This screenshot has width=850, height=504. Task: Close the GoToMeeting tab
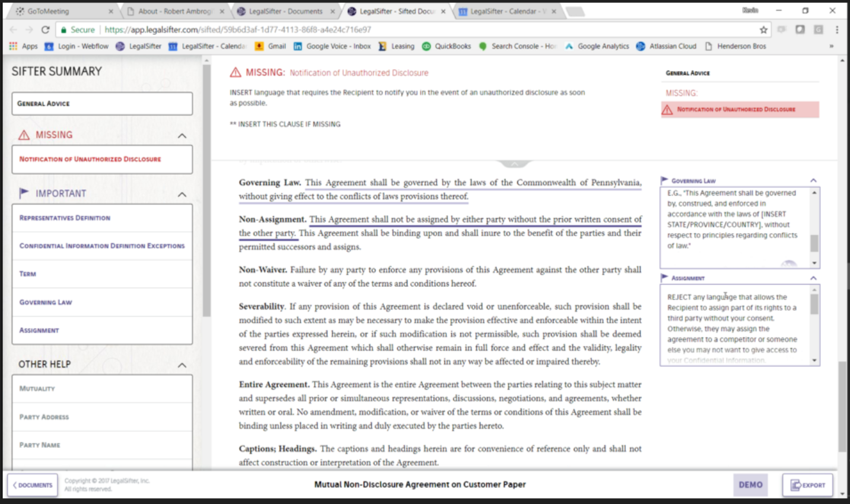click(110, 11)
